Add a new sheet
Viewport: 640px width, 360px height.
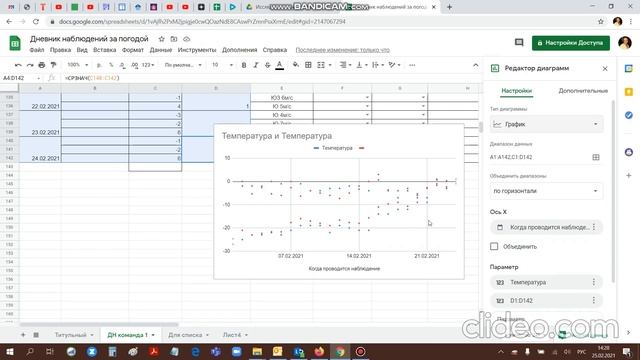[23, 335]
